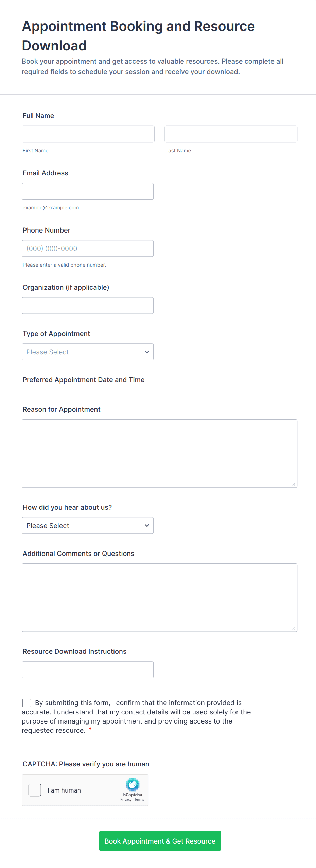Open the hCaptcha Terms link

139,799
